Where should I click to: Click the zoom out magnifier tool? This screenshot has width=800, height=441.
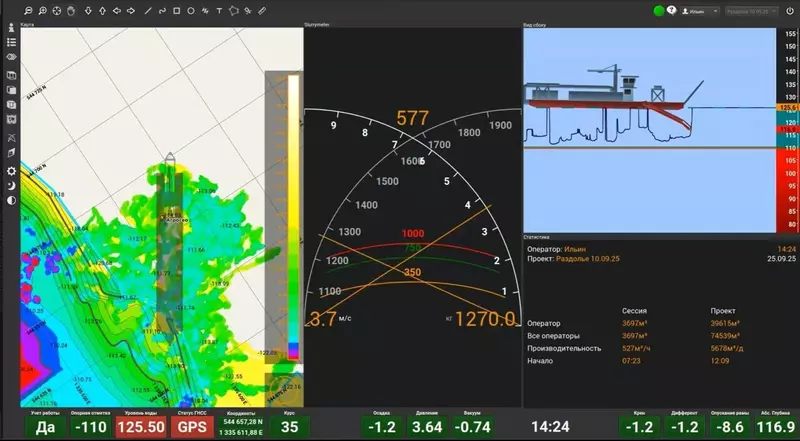point(27,11)
